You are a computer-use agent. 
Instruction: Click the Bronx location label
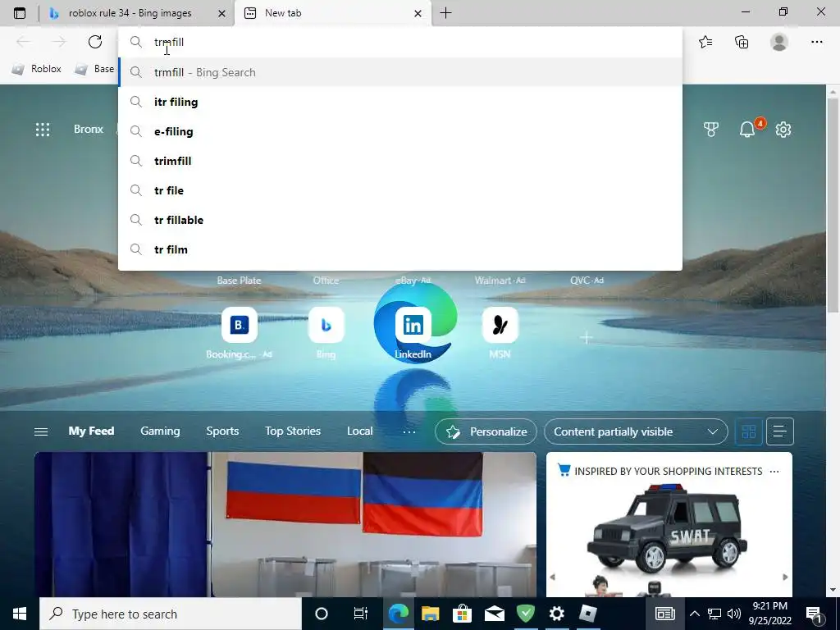(x=89, y=129)
